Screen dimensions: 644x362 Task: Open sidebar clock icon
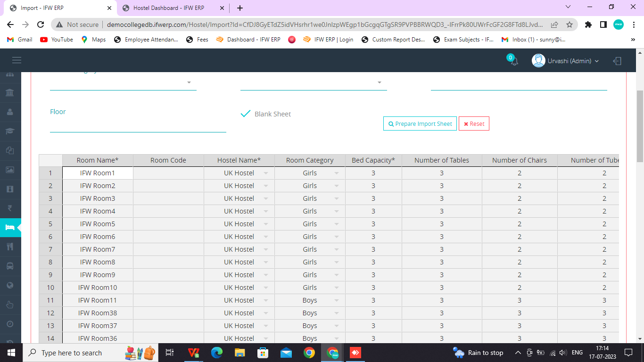(10, 324)
